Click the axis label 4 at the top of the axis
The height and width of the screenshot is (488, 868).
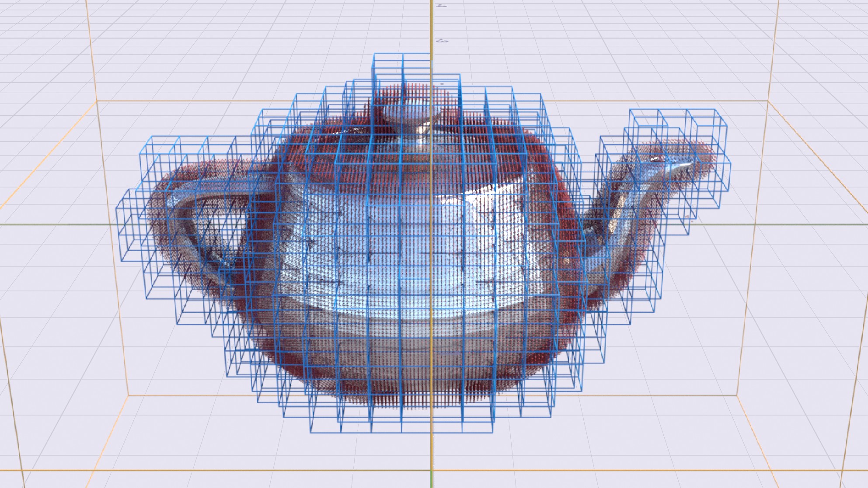point(442,6)
